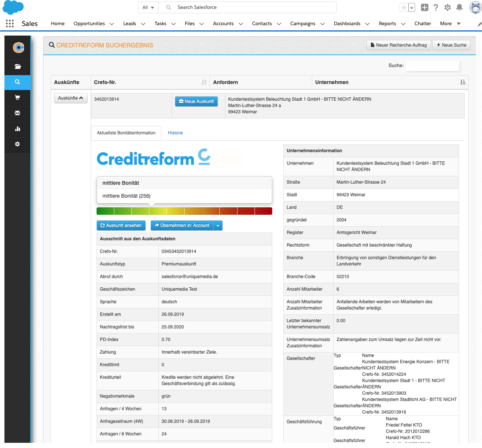Open the Chatter navigation tab
482x448 pixels.
coord(422,24)
